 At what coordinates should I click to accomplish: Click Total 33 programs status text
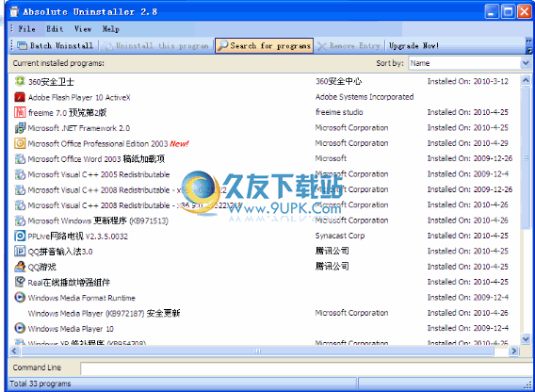(41, 384)
